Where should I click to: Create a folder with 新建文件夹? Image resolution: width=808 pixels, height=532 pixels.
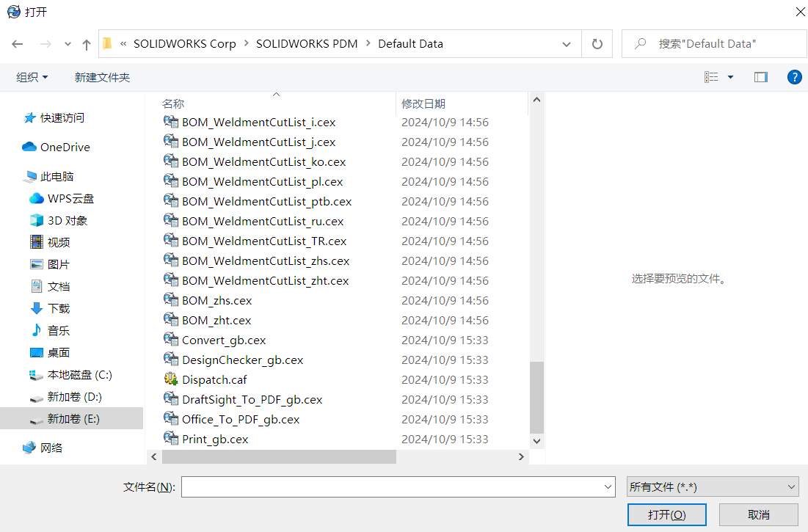click(x=102, y=77)
